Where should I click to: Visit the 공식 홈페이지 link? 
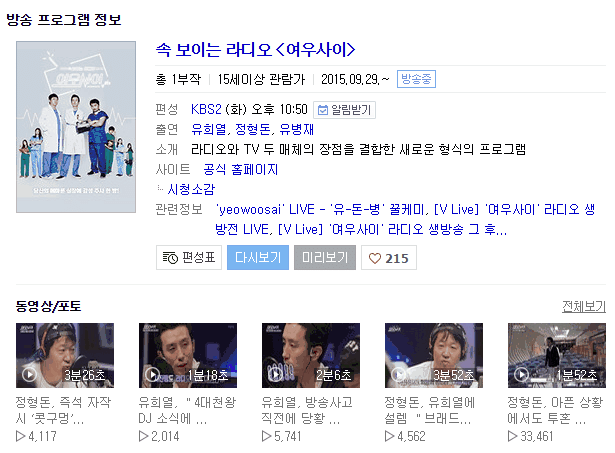240,169
